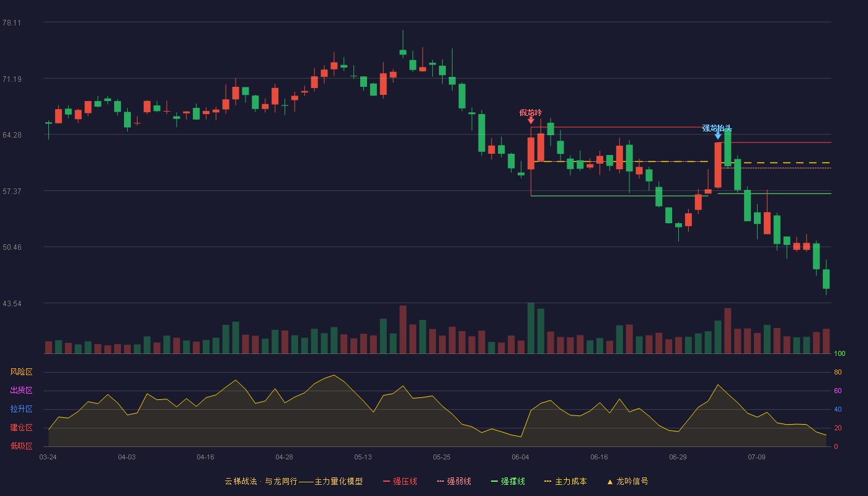This screenshot has height=496, width=868.
Task: Toggle the 强压线 legend label
Action: point(405,482)
